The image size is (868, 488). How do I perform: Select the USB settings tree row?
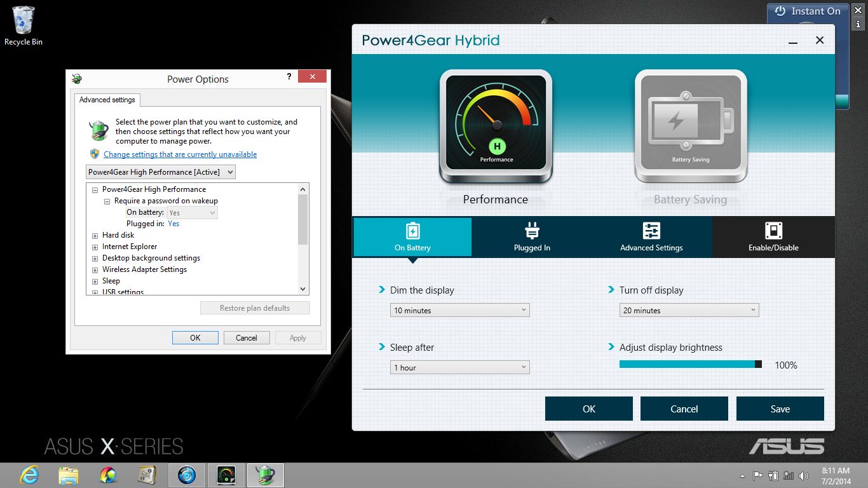(123, 292)
